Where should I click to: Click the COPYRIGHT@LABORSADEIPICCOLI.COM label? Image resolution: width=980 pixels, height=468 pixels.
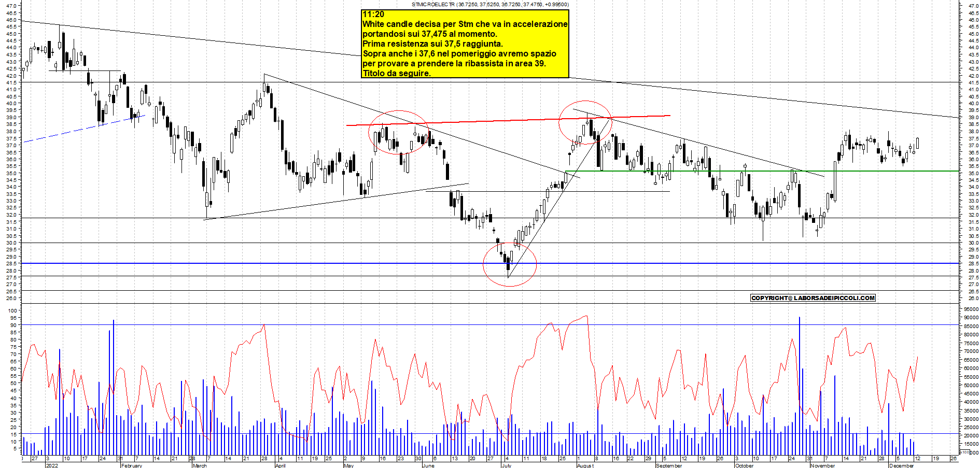pyautogui.click(x=813, y=298)
